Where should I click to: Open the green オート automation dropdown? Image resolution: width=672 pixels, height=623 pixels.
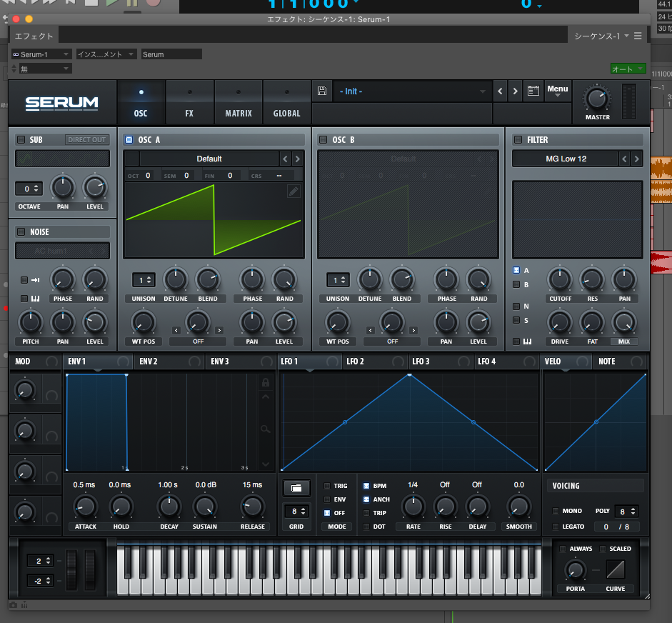[628, 69]
